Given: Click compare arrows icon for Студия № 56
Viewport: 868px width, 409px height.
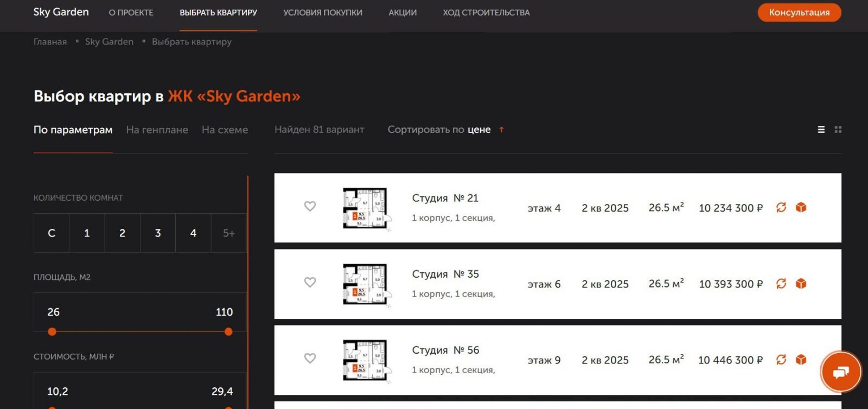Looking at the screenshot, I should click(781, 360).
